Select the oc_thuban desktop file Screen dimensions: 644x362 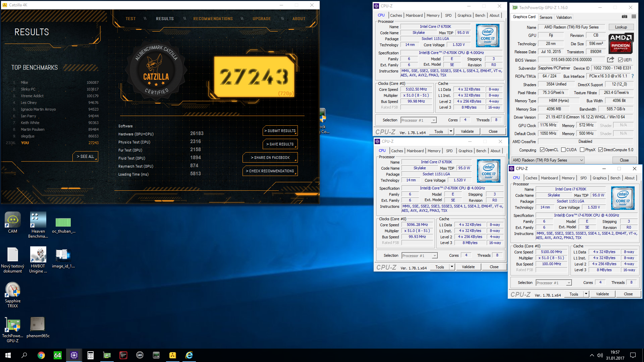[63, 225]
